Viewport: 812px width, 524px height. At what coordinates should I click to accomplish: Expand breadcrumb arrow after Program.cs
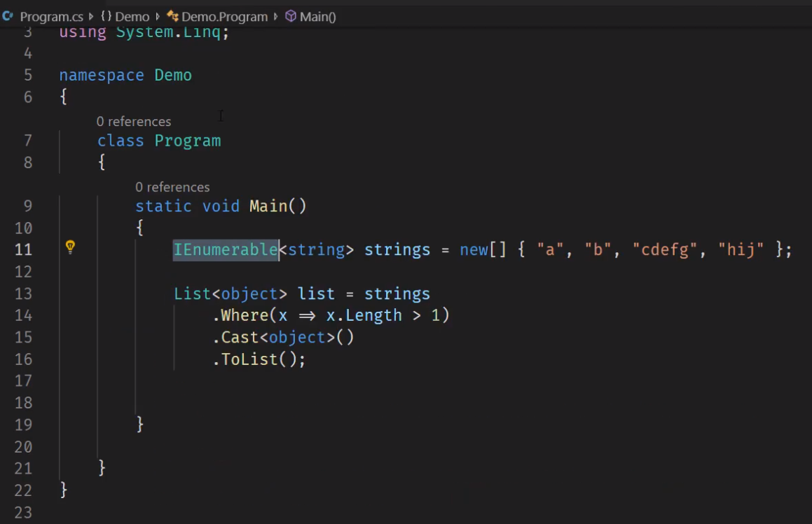coord(92,16)
